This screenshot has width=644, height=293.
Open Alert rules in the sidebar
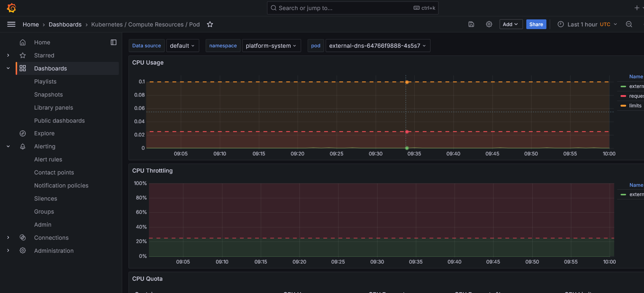[48, 160]
